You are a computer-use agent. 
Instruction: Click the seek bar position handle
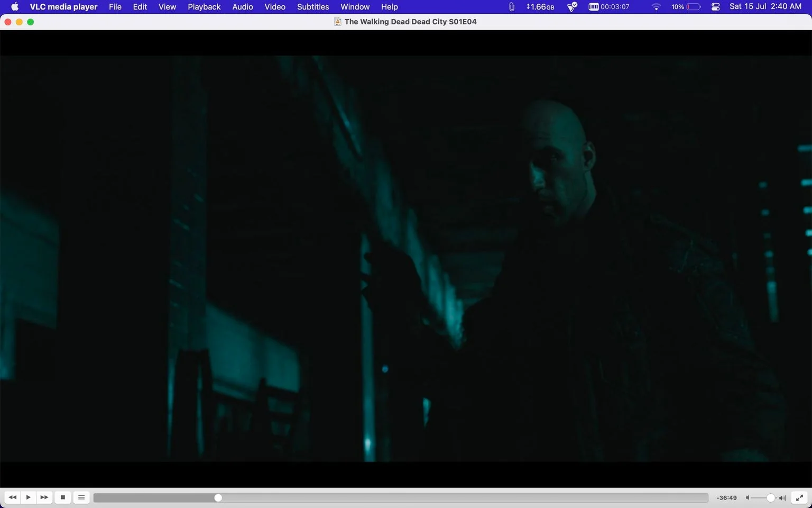coord(218,498)
